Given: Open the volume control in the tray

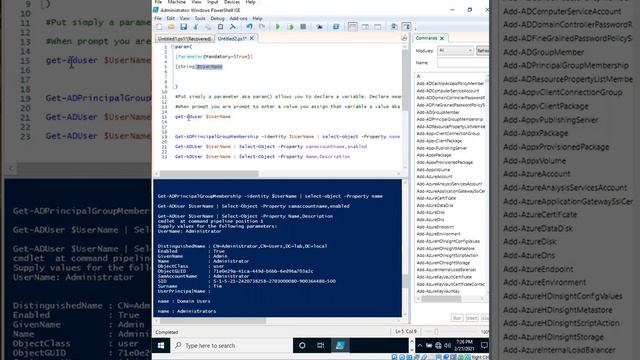Looking at the screenshot, I should coord(447,346).
